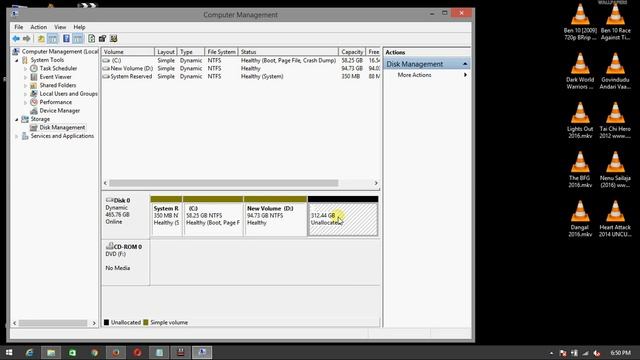Viewport: 640px width, 360px height.
Task: Open the Action menu
Action: (38, 27)
